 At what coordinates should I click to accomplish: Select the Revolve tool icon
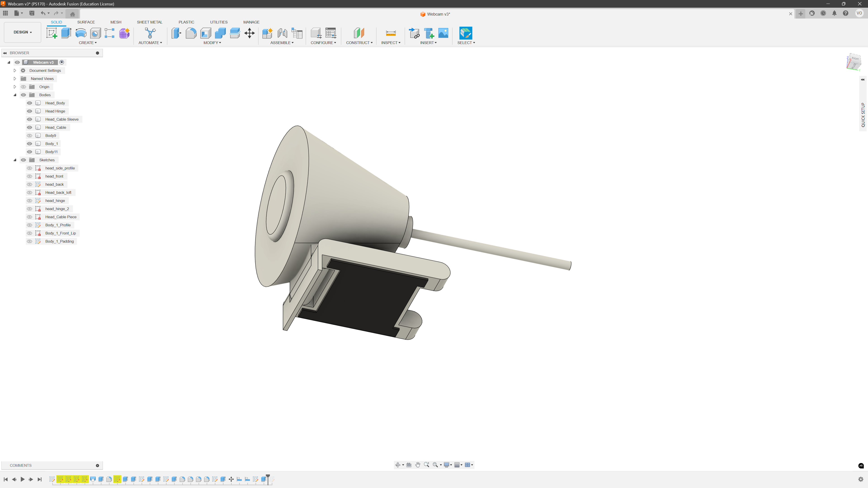click(x=81, y=33)
